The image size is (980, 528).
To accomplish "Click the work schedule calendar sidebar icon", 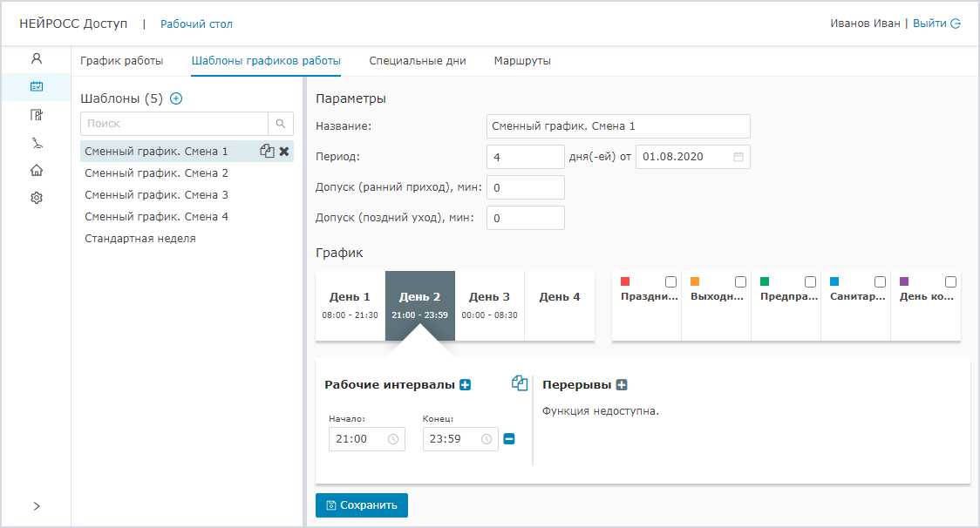I will 36,87.
